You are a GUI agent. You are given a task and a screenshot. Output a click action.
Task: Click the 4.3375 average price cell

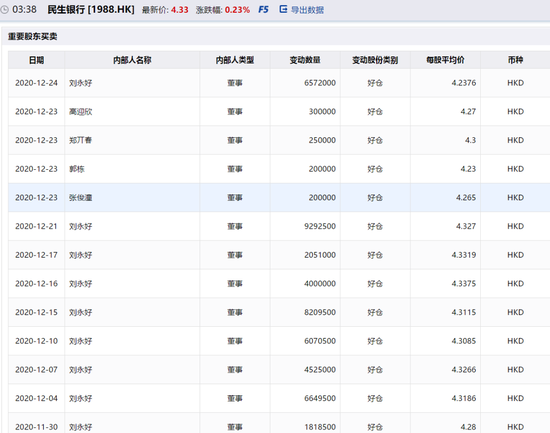pos(445,284)
